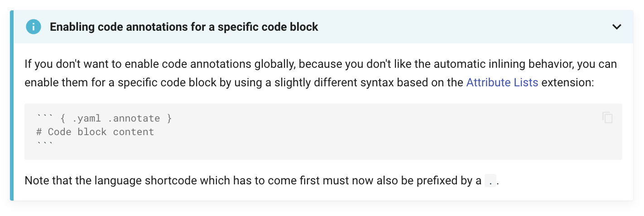
Task: Click the blue left border of the admonition
Action: (12, 105)
